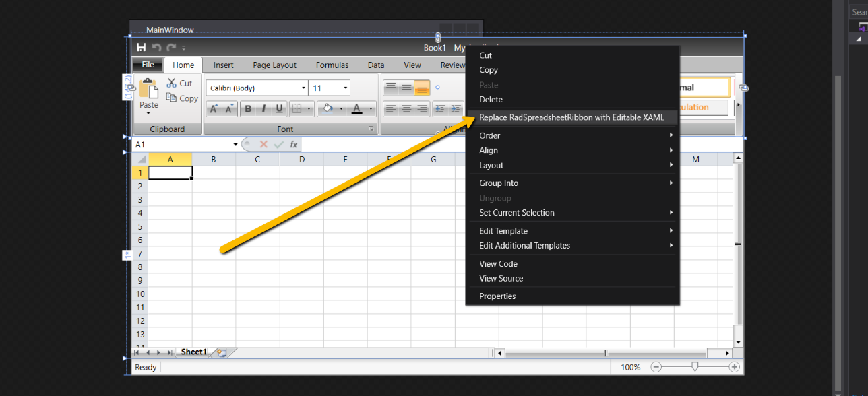Image resolution: width=868 pixels, height=396 pixels.
Task: Open the File tab
Action: point(148,65)
